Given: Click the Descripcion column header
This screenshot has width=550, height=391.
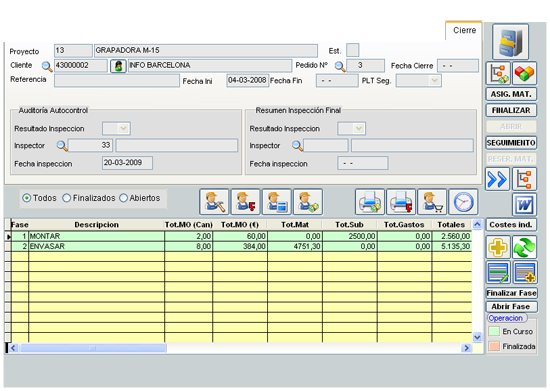Looking at the screenshot, I should (96, 225).
